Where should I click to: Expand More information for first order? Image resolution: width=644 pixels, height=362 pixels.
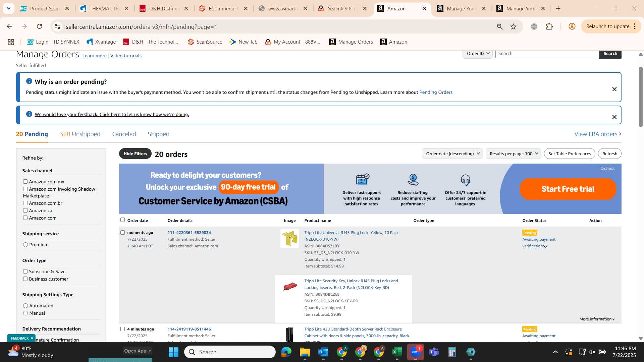coord(597,319)
